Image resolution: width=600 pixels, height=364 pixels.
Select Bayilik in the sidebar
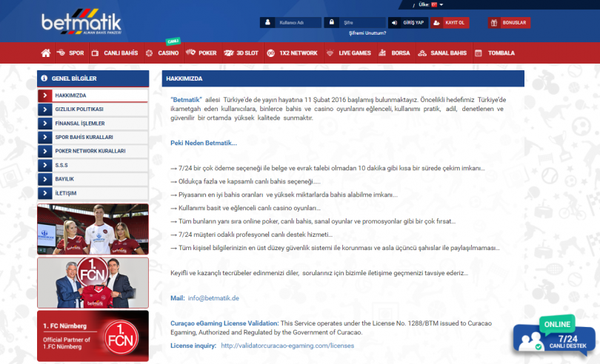93,179
